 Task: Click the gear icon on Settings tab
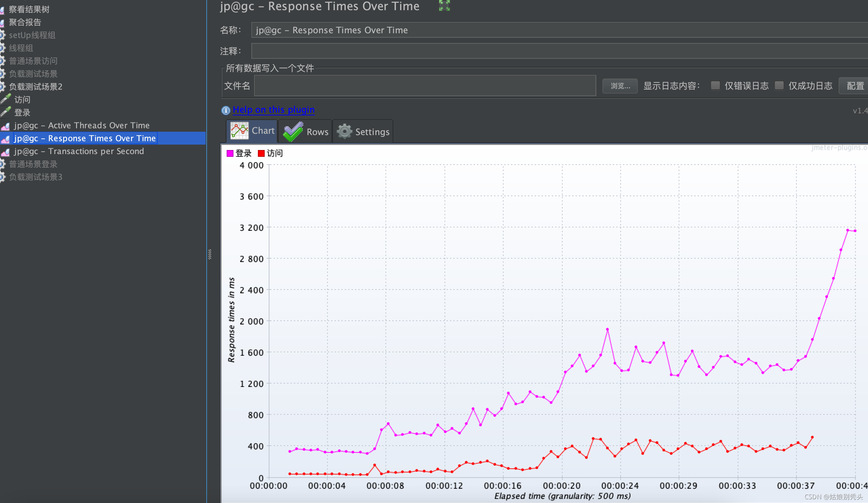tap(344, 132)
